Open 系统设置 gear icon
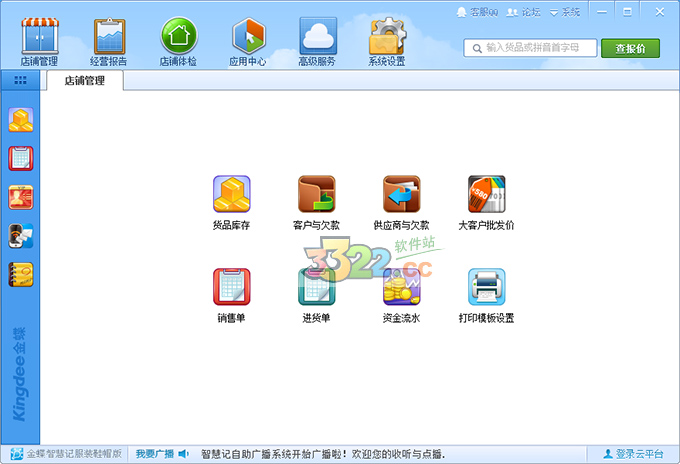680x464 pixels. [387, 36]
